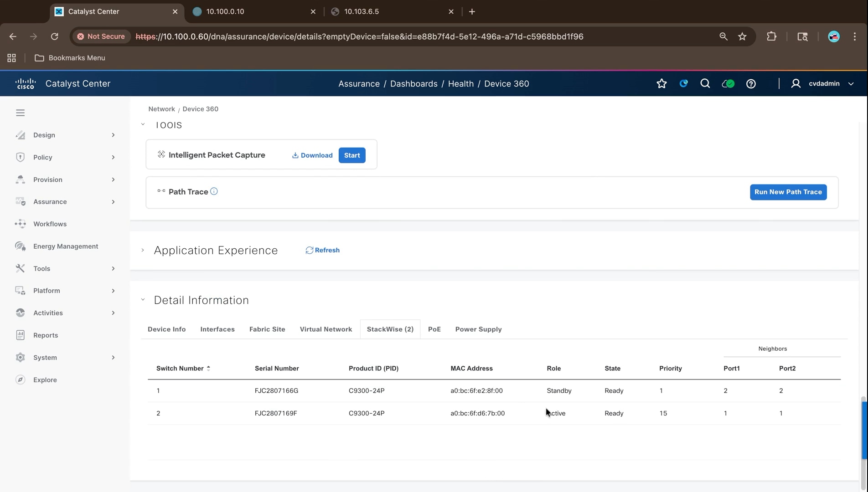The width and height of the screenshot is (868, 492).
Task: Click the favorites star in Catalyst header
Action: tap(661, 84)
